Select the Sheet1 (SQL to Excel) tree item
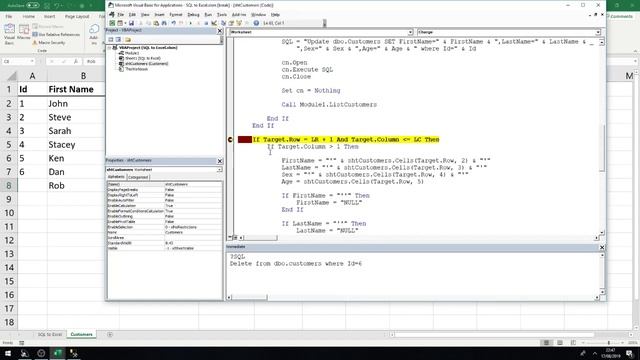This screenshot has width=640, height=360. [x=142, y=58]
